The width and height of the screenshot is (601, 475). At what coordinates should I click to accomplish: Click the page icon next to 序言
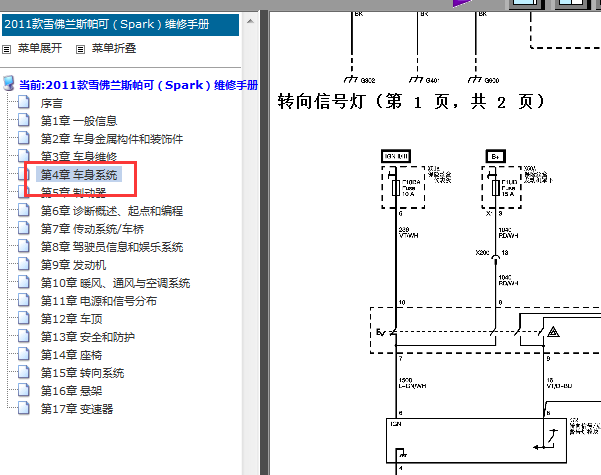pyautogui.click(x=24, y=102)
